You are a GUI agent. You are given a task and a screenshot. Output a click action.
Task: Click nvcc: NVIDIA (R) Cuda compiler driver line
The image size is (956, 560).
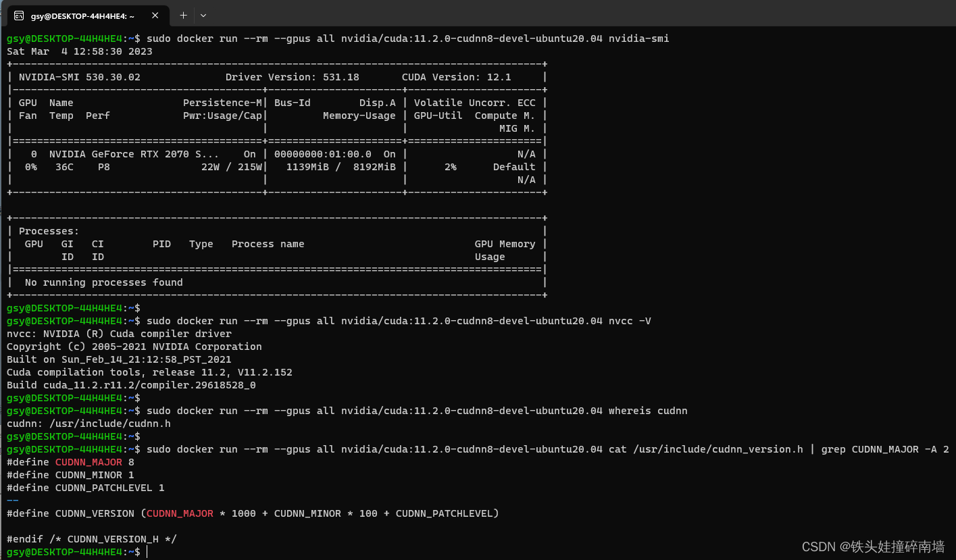point(119,334)
